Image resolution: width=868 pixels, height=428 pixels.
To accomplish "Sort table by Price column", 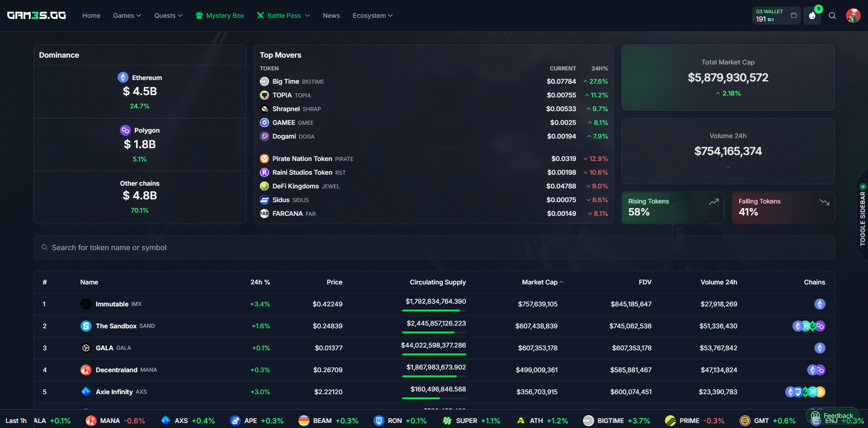I will 334,282.
